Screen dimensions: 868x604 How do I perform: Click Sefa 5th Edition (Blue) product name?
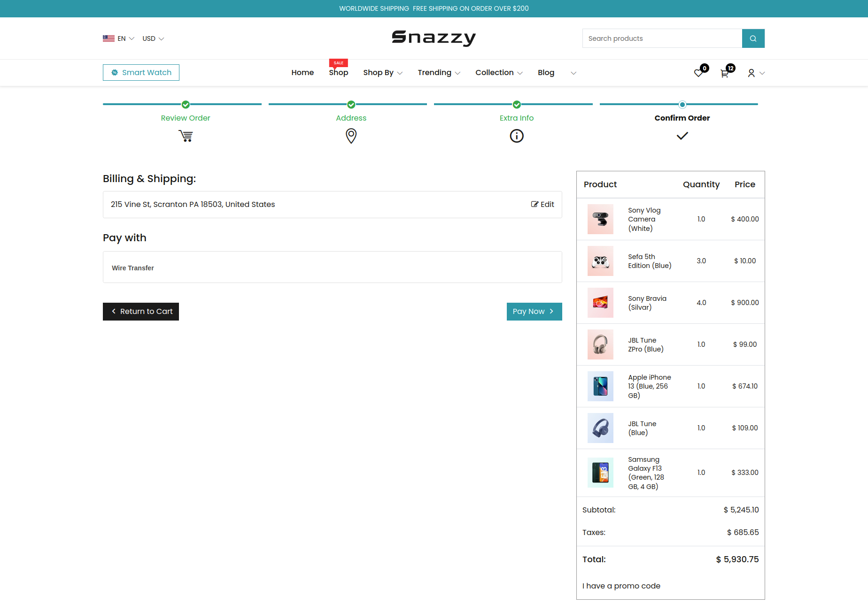(650, 261)
